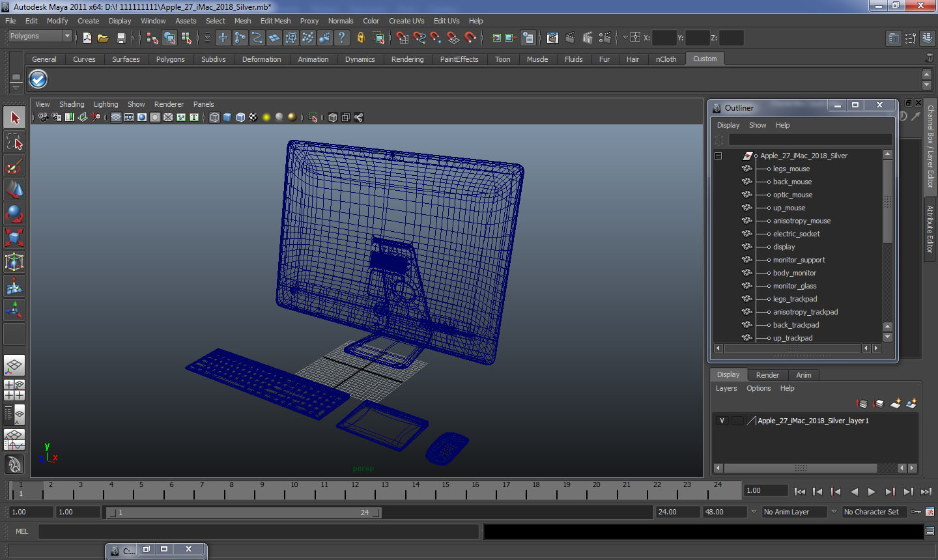
Task: Switch to single perspective view layout
Action: 14,365
